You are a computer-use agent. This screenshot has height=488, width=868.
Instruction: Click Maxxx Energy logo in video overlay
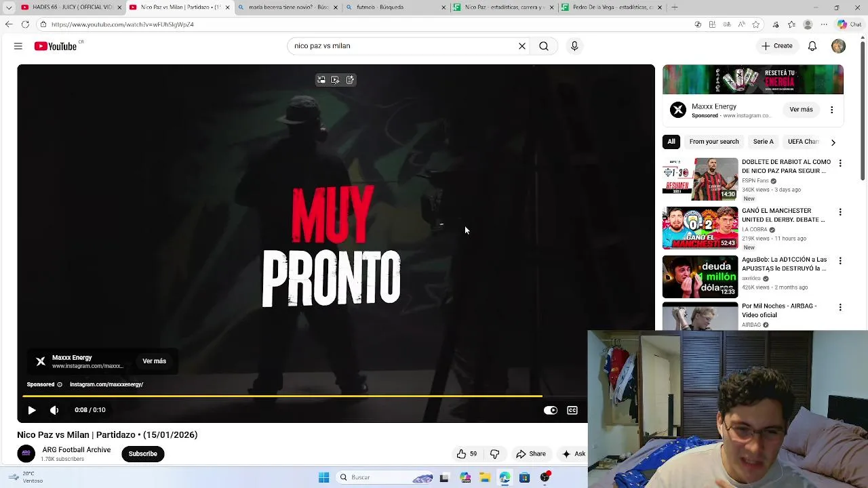click(41, 361)
